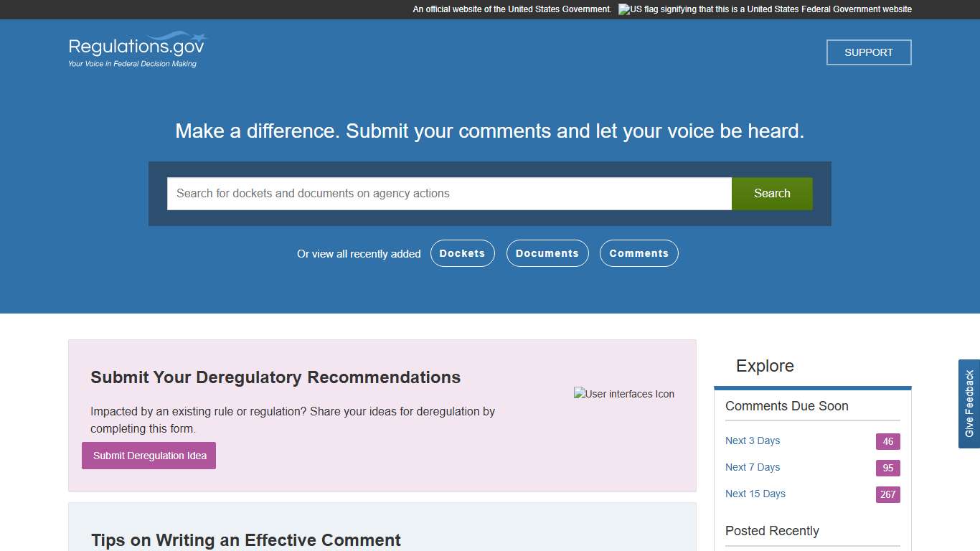Screen dimensions: 980x551
Task: View recently added Comments
Action: pos(639,253)
